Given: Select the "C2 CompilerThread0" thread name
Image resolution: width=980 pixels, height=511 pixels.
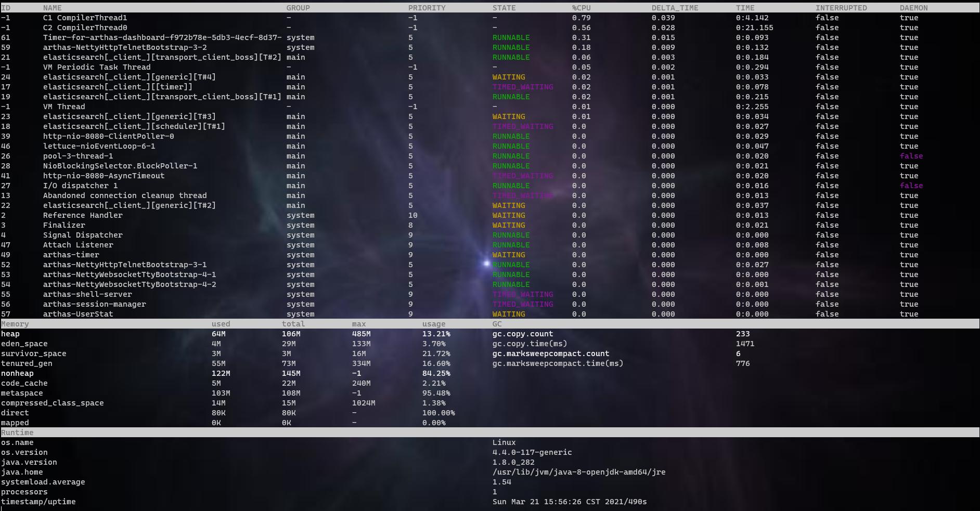Looking at the screenshot, I should coord(85,28).
